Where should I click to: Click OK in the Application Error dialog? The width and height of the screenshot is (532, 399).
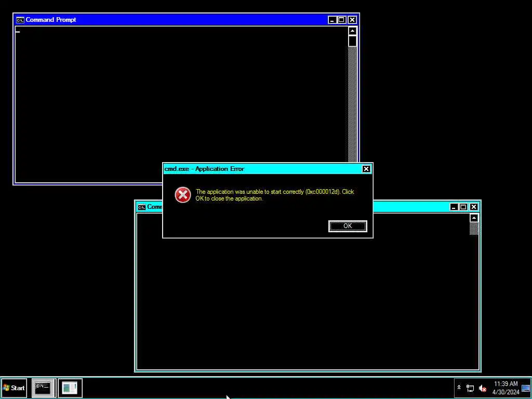(x=348, y=226)
